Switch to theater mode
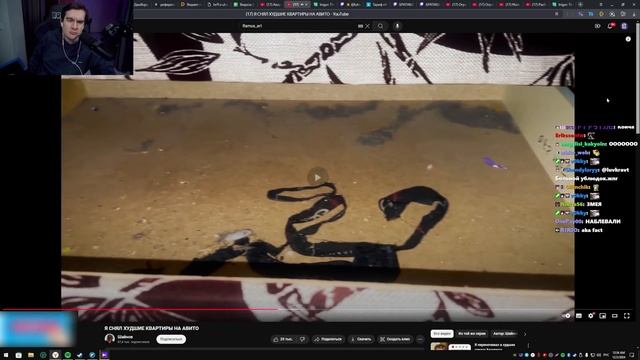640x360 pixels. tap(615, 316)
